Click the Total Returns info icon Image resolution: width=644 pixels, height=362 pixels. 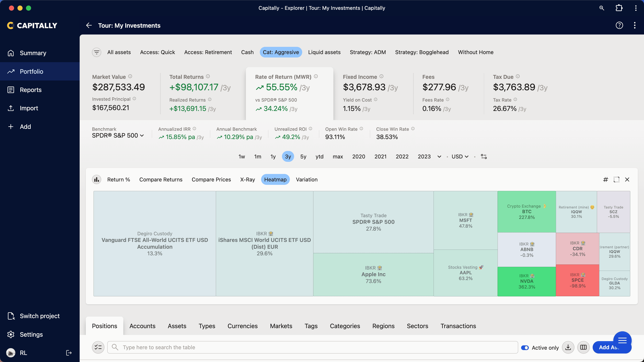[208, 76]
